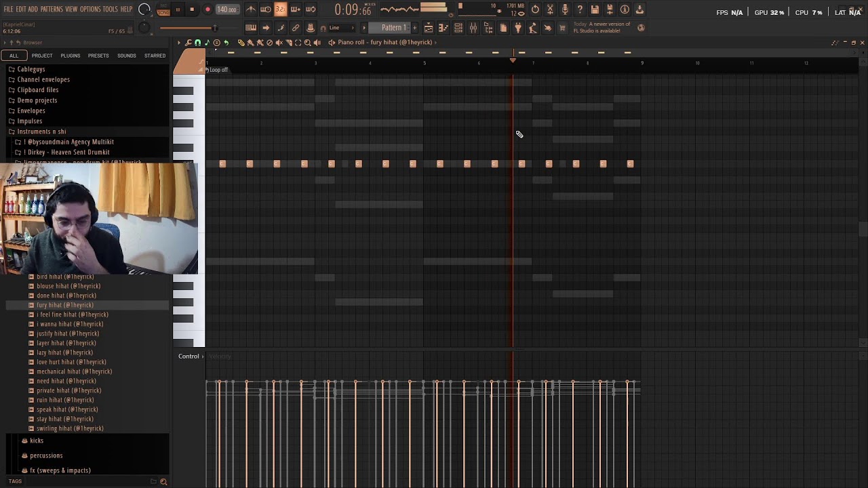Toggle loop recording button
Image resolution: width=868 pixels, height=488 pixels.
coord(310,9)
